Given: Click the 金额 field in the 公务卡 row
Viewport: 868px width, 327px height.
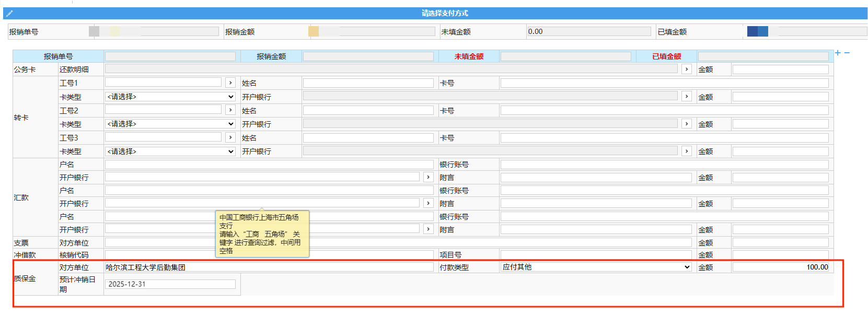Looking at the screenshot, I should click(x=780, y=69).
